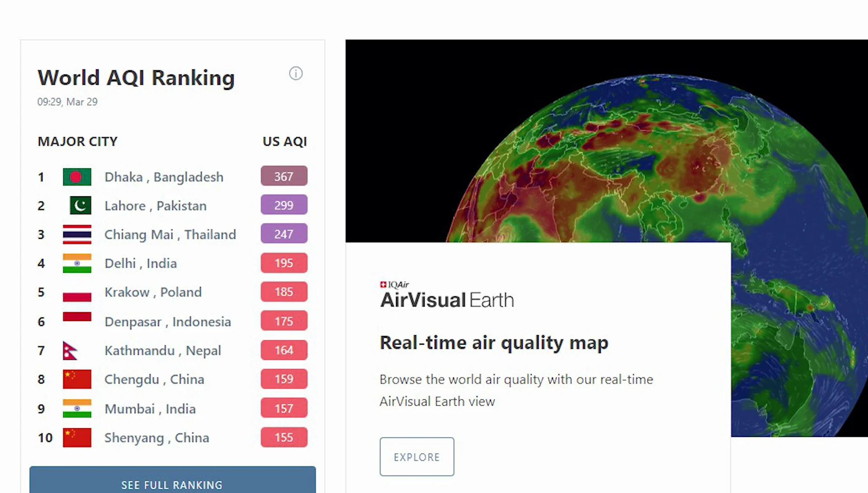Click the China flag next to Chengdu
Image resolution: width=868 pixels, height=493 pixels.
77,379
